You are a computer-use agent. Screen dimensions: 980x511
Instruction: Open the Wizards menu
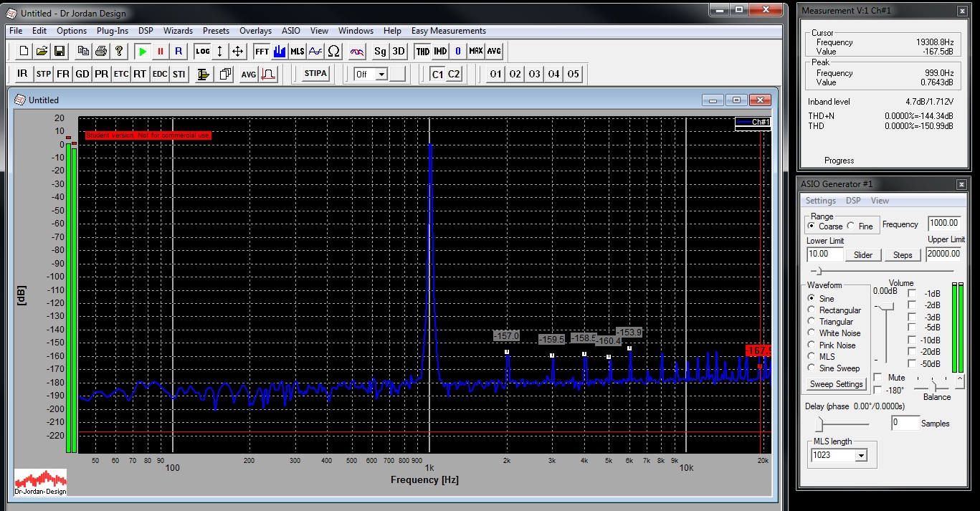178,31
